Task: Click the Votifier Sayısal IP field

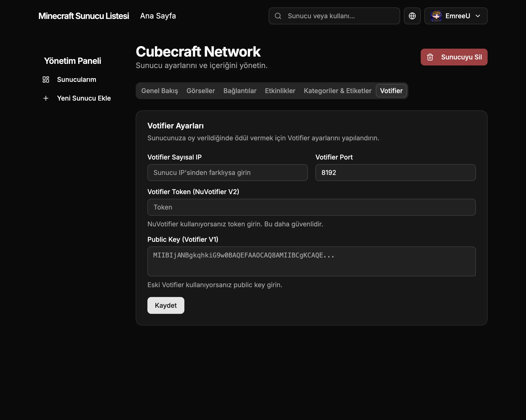Action: 227,172
